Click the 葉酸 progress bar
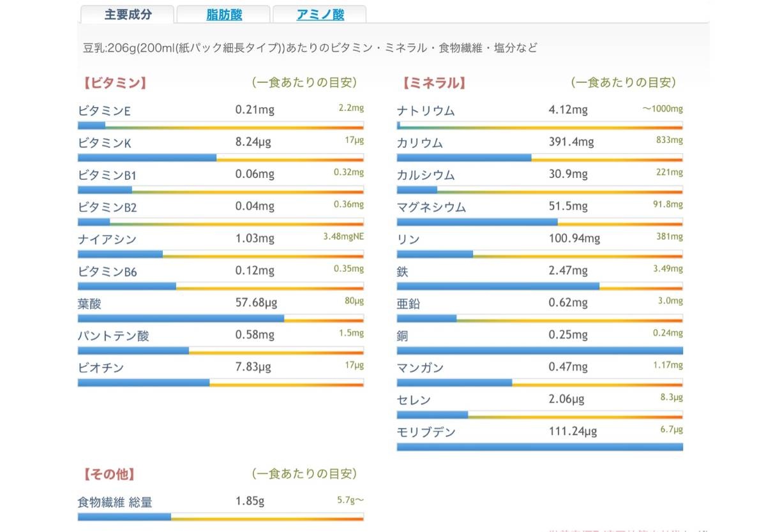This screenshot has height=532, width=766. (220, 318)
